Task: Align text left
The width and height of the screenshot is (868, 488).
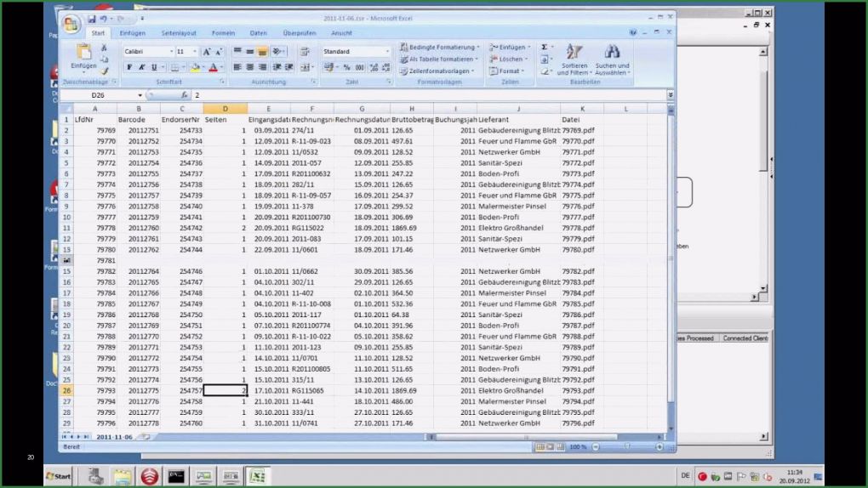Action: (237, 67)
